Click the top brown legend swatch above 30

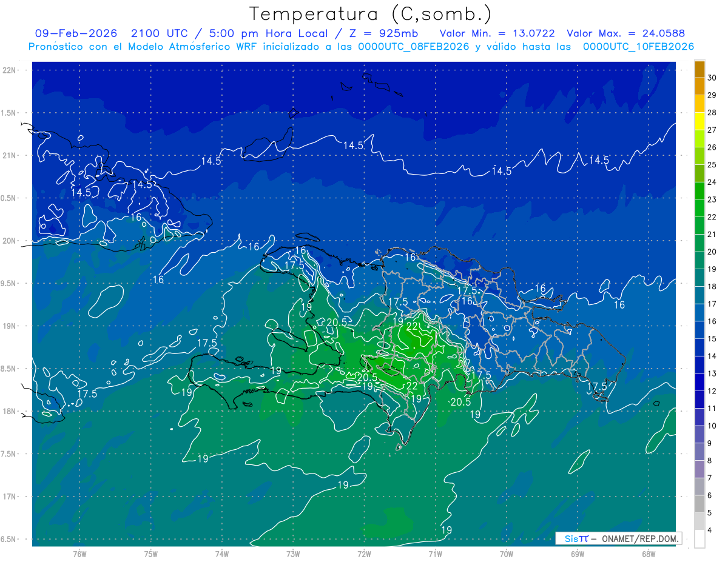click(699, 69)
